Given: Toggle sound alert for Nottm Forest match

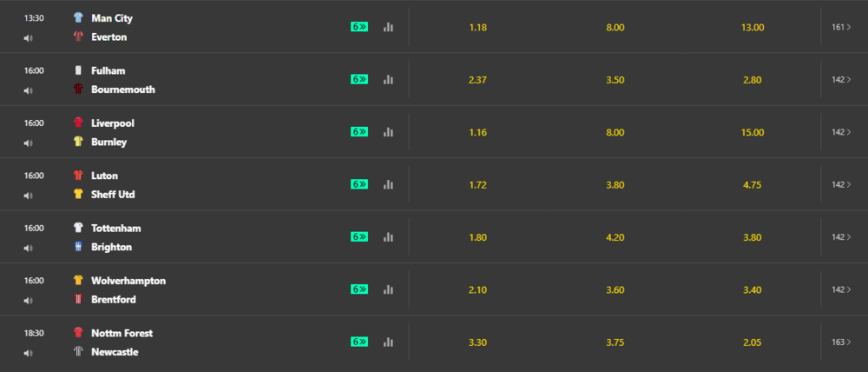Looking at the screenshot, I should coord(29,353).
